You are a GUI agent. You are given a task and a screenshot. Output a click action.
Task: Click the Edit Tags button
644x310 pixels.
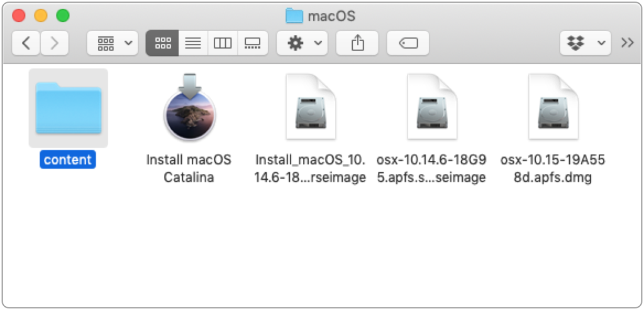pyautogui.click(x=408, y=43)
